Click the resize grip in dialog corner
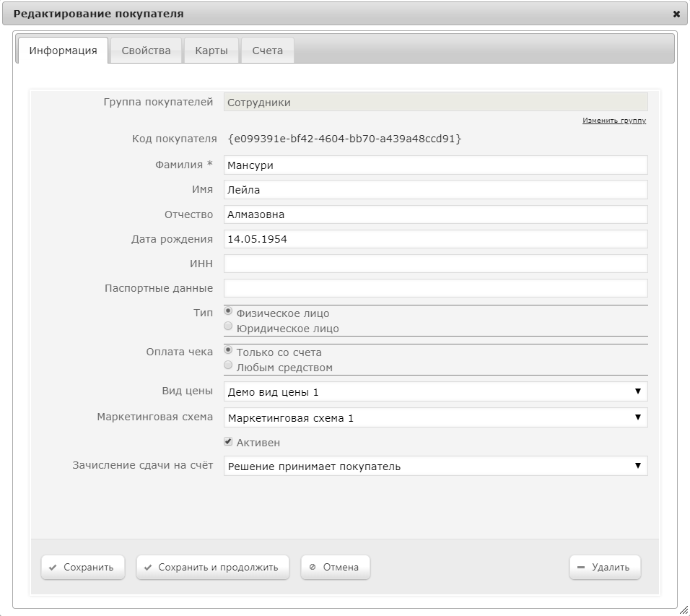The image size is (690, 616). (x=684, y=610)
